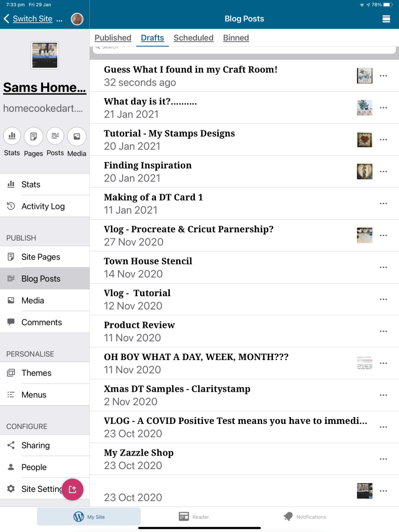Viewport: 399px width, 532px height.
Task: Open more options for Finding Inspiration post
Action: click(383, 171)
